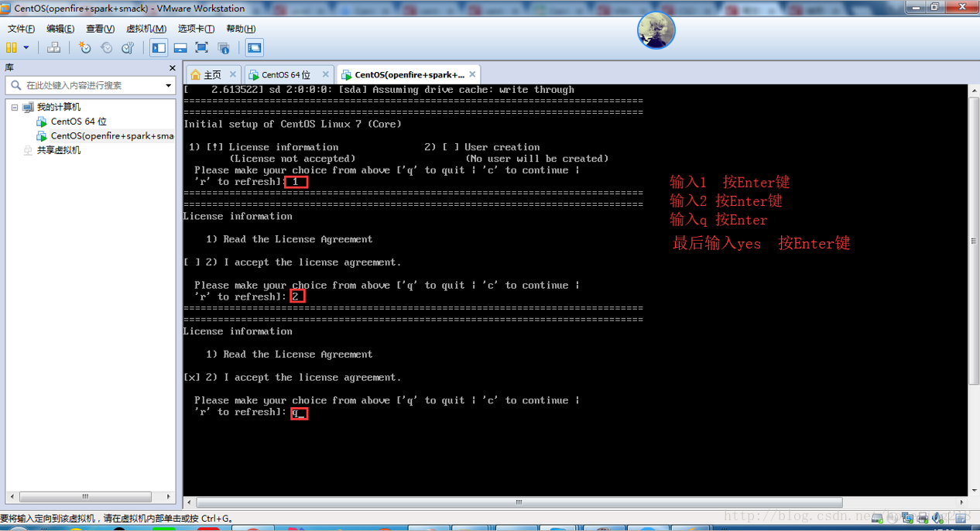The image size is (980, 531).
Task: Close the CentOS(openfire+spark+... tab
Action: pyautogui.click(x=472, y=74)
